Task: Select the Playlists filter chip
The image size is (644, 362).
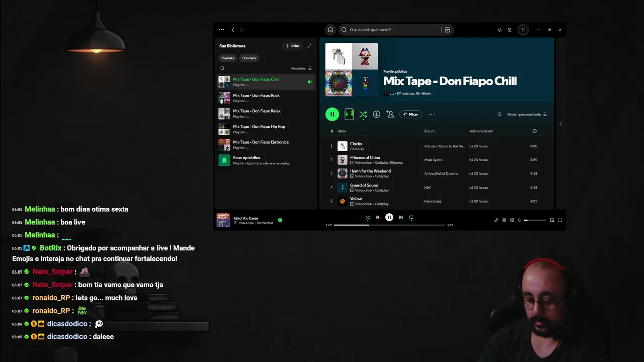Action: (228, 58)
